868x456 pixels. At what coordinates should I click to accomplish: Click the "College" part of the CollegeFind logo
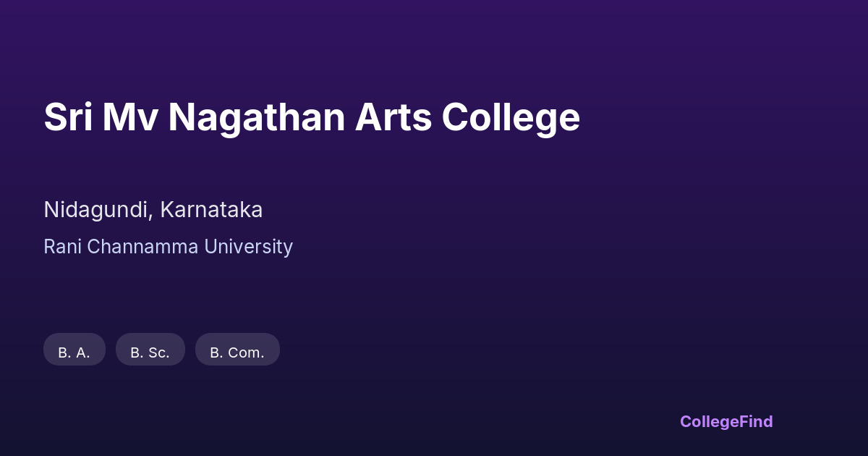(x=709, y=421)
